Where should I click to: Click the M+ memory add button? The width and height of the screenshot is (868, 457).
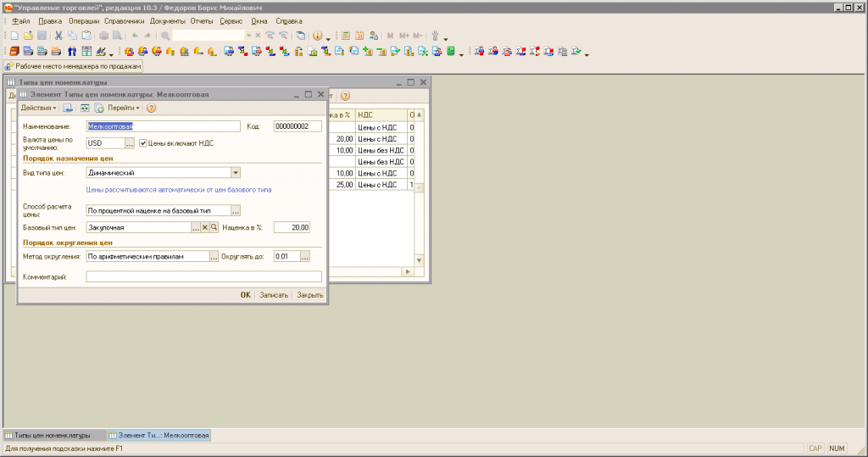(404, 36)
